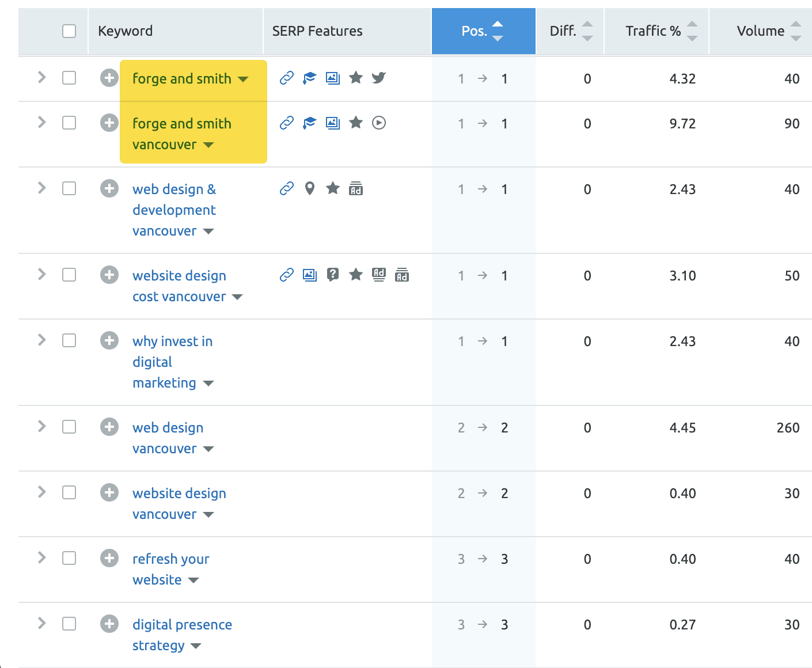Expand the website design vancouver row chevron
The image size is (812, 668).
click(x=41, y=492)
